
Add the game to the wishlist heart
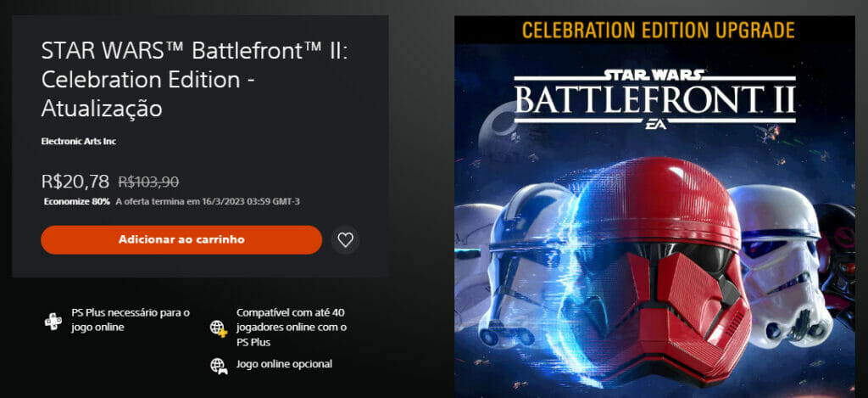tap(345, 240)
